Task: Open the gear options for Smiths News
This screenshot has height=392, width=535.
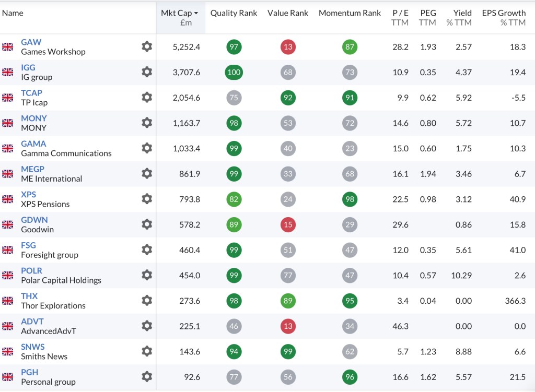Action: tap(147, 351)
